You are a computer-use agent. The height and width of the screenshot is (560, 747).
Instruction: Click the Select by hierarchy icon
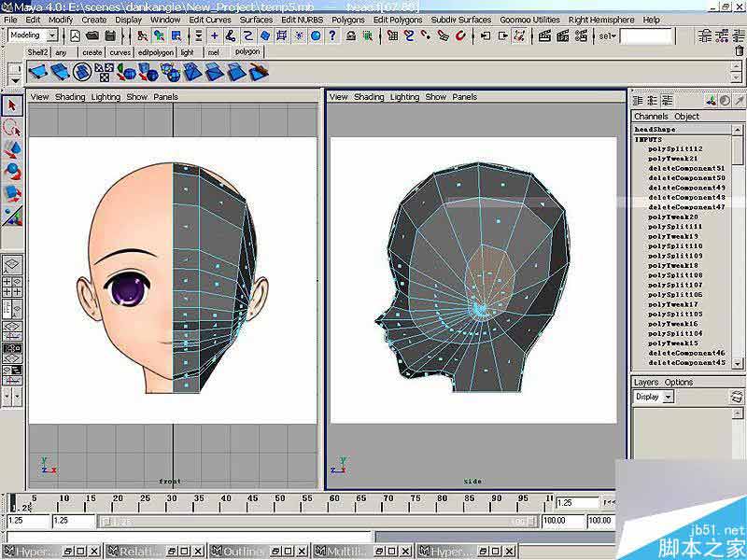pos(142,35)
